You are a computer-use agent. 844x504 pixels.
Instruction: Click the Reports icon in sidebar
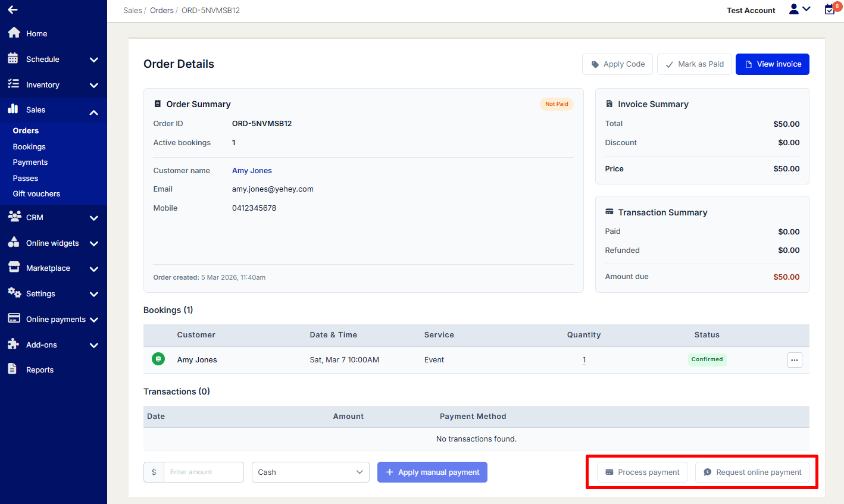coord(12,370)
